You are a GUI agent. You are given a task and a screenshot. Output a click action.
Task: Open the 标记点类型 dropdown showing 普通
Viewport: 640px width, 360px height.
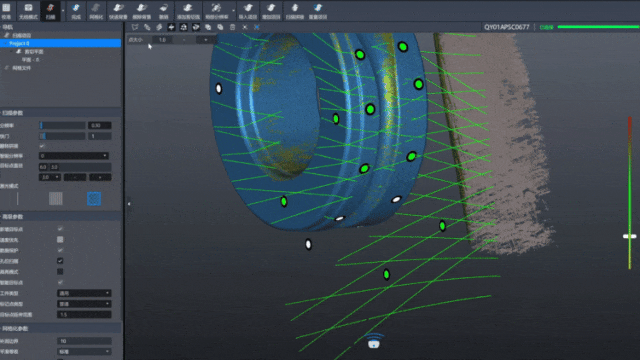coord(84,304)
